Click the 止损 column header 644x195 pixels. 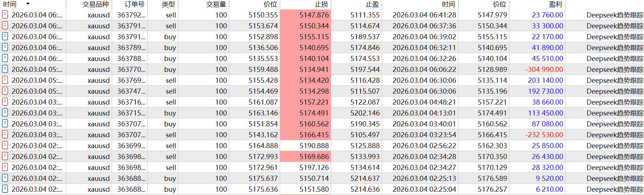tap(321, 4)
